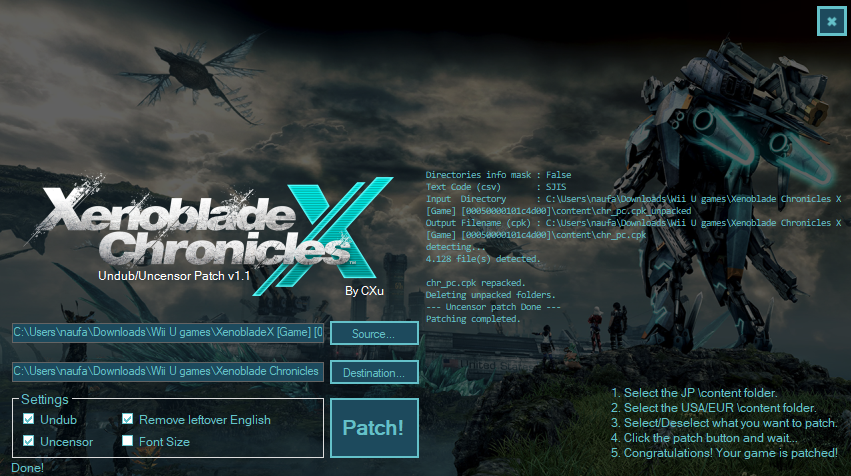Click 'Deleting unpacked folders.' log line
851x476 pixels.
(491, 295)
